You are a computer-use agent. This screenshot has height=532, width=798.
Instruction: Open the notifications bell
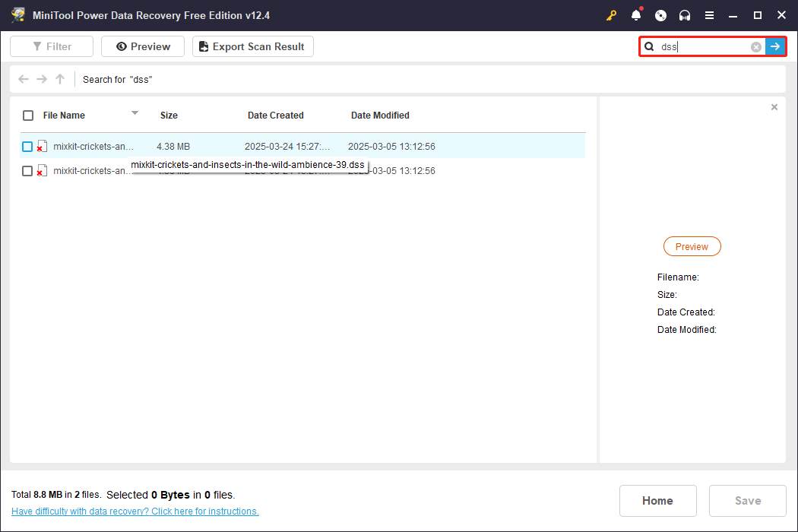(636, 15)
